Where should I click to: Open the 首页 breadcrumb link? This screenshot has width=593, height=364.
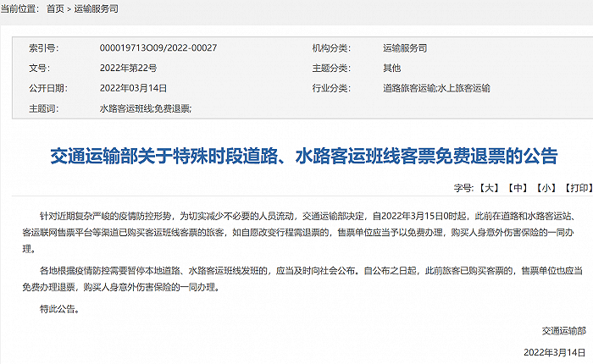pos(55,8)
